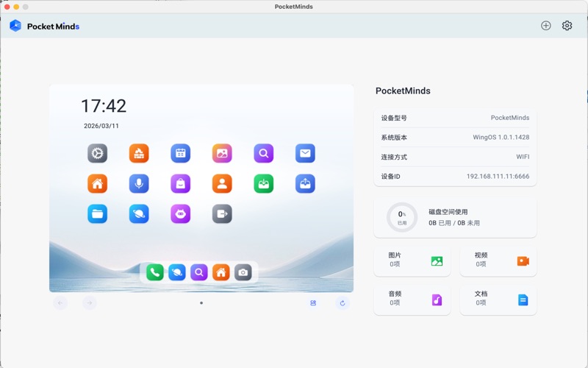Tap the planet Browser icon in the dock
Viewport: 588px width, 368px height.
(177, 272)
